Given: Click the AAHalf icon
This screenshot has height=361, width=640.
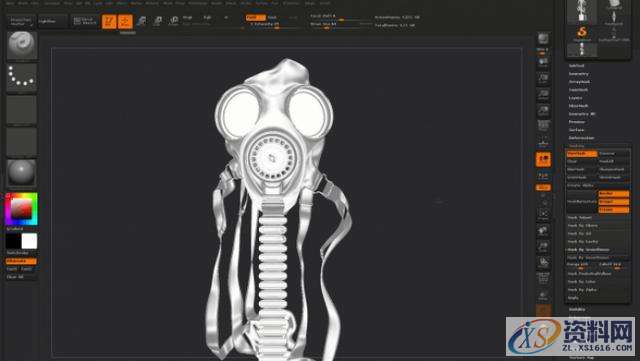Looking at the screenshot, I should pos(543,110).
